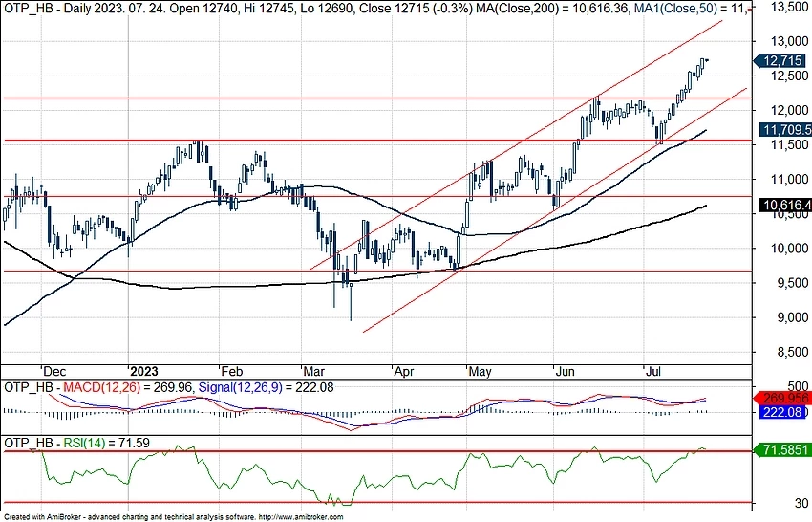Click the May month label on time axis
This screenshot has width=812, height=522.
[x=480, y=372]
